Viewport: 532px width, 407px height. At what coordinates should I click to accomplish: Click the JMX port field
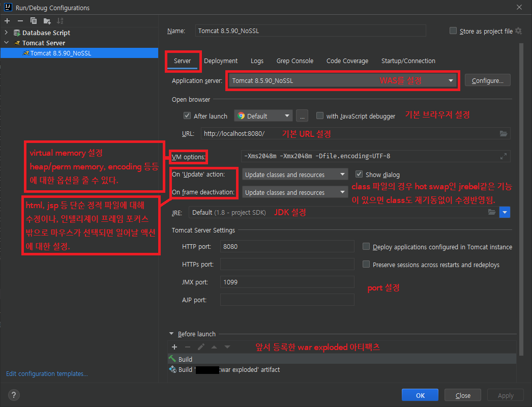(287, 282)
